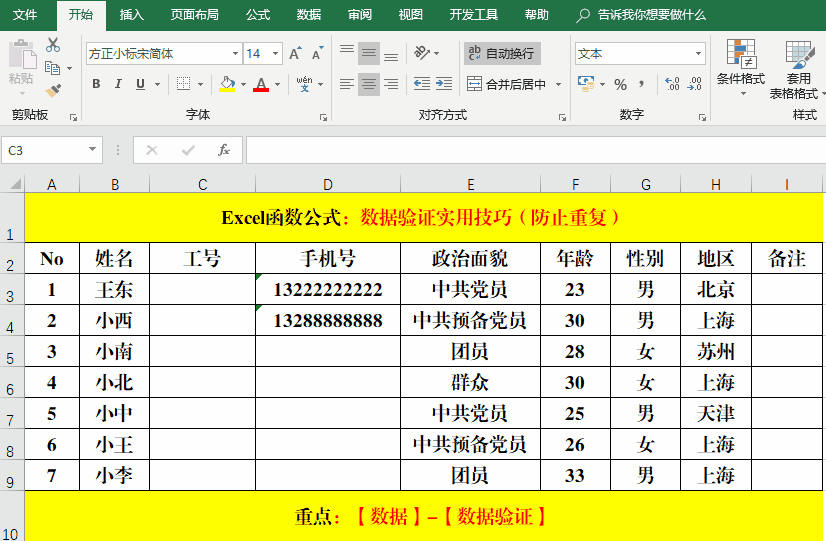Click the Increase Font Size icon
826x541 pixels.
pos(295,54)
